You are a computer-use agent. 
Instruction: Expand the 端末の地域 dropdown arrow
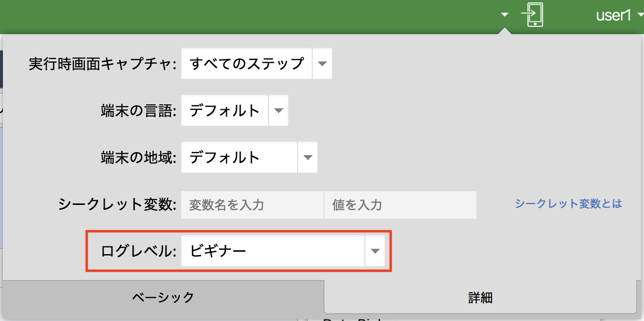(307, 157)
